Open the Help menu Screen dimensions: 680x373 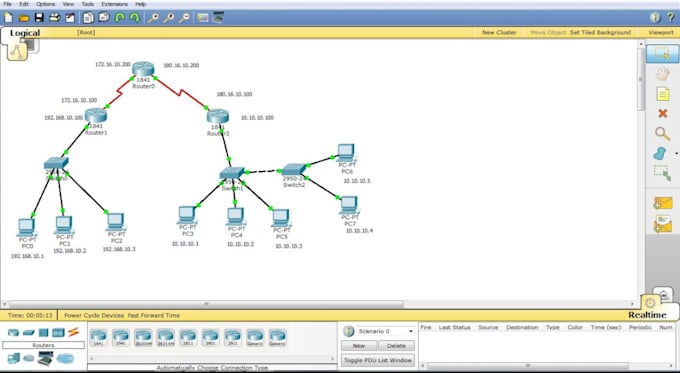(x=141, y=4)
